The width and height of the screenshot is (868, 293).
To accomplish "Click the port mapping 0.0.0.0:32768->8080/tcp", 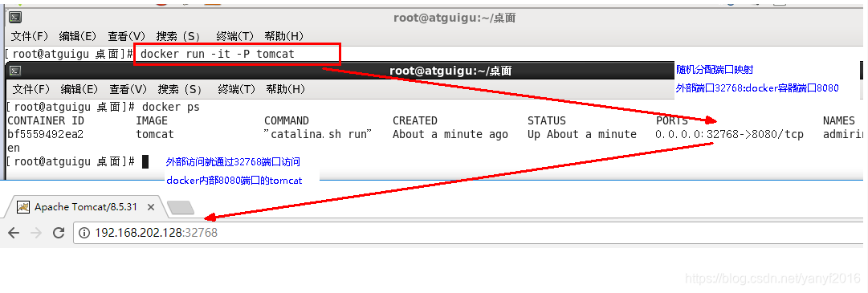I will click(729, 134).
